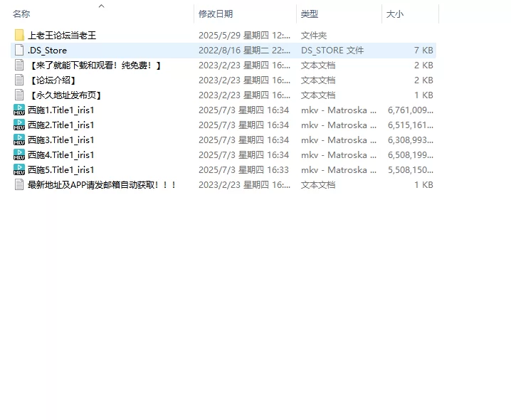511x420 pixels.
Task: Select the file name .DS_Store
Action: coord(47,51)
